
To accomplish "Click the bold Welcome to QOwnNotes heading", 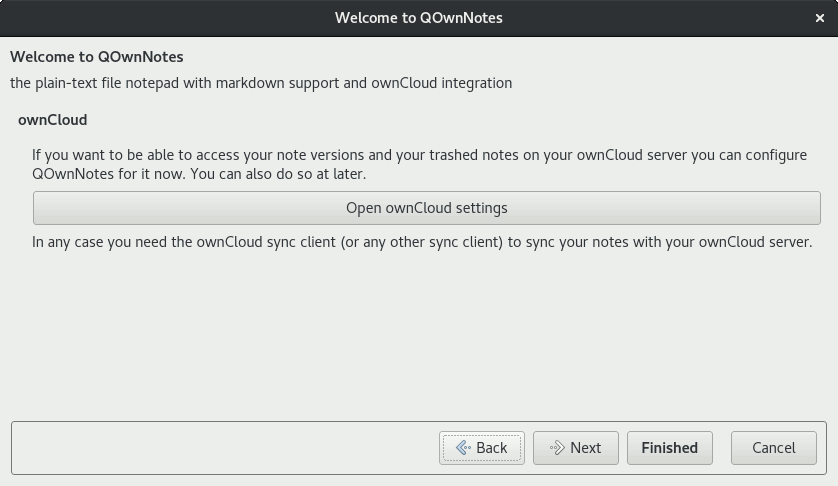I will tap(97, 57).
